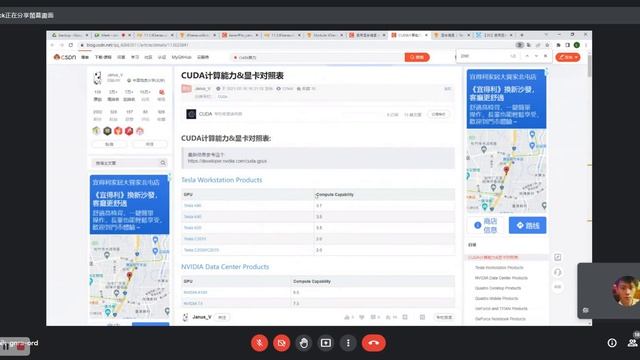Reload the page with the browser refresh button
Image resolution: width=640 pixels, height=360 pixels.
pyautogui.click(x=71, y=45)
